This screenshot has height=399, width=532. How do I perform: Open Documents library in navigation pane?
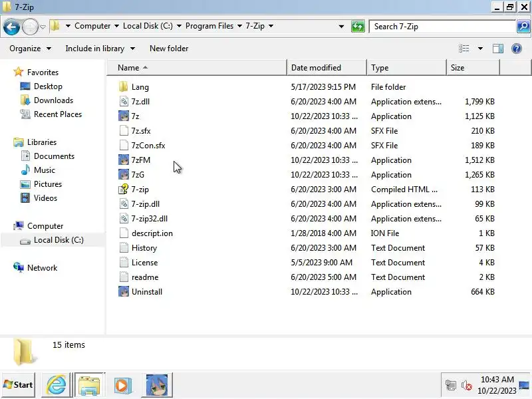54,156
